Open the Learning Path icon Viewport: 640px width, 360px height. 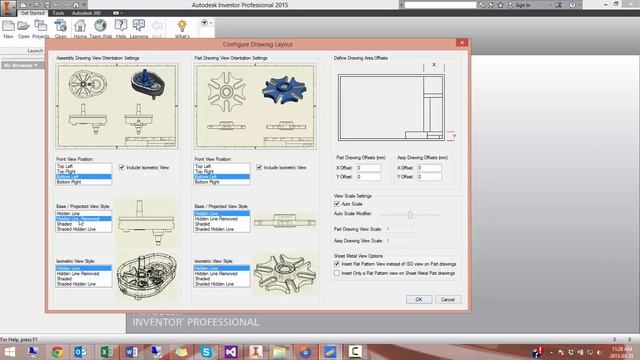pos(139,26)
